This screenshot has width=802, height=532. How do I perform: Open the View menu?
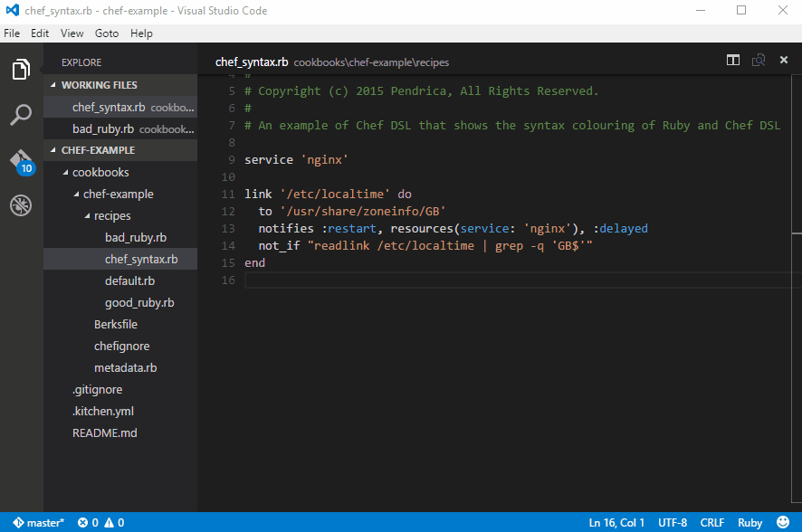click(x=72, y=33)
